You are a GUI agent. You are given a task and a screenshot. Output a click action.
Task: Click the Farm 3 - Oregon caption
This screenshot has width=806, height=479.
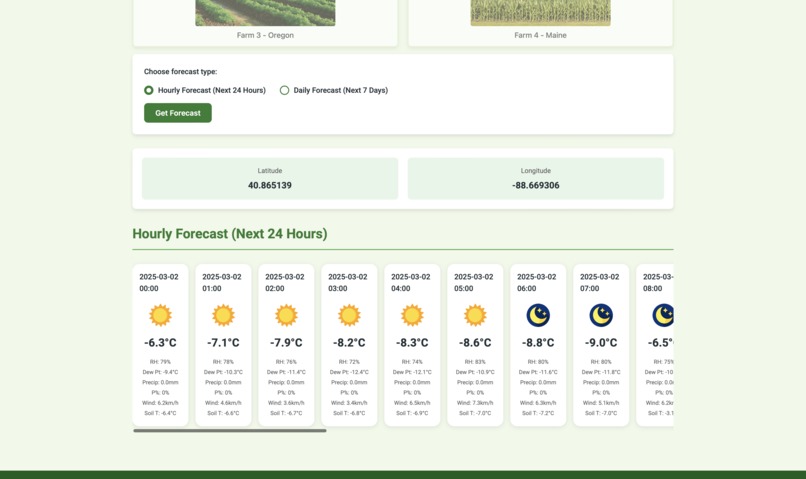[x=265, y=35]
